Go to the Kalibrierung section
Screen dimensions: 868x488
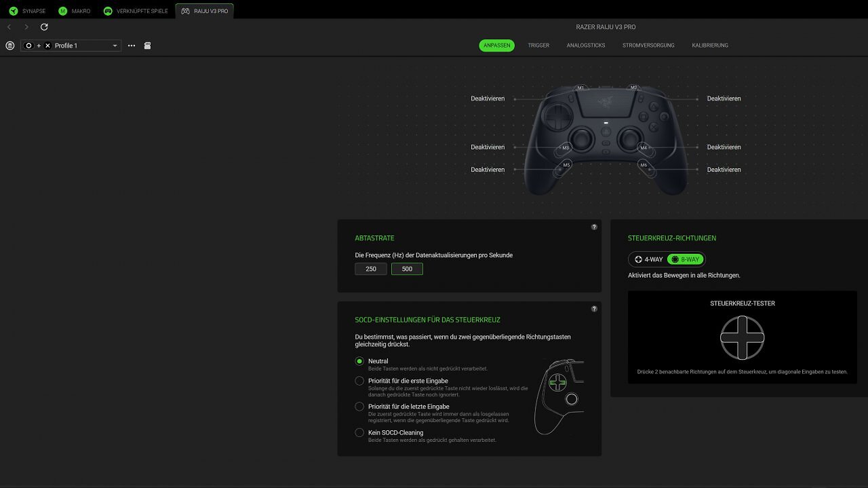(710, 45)
